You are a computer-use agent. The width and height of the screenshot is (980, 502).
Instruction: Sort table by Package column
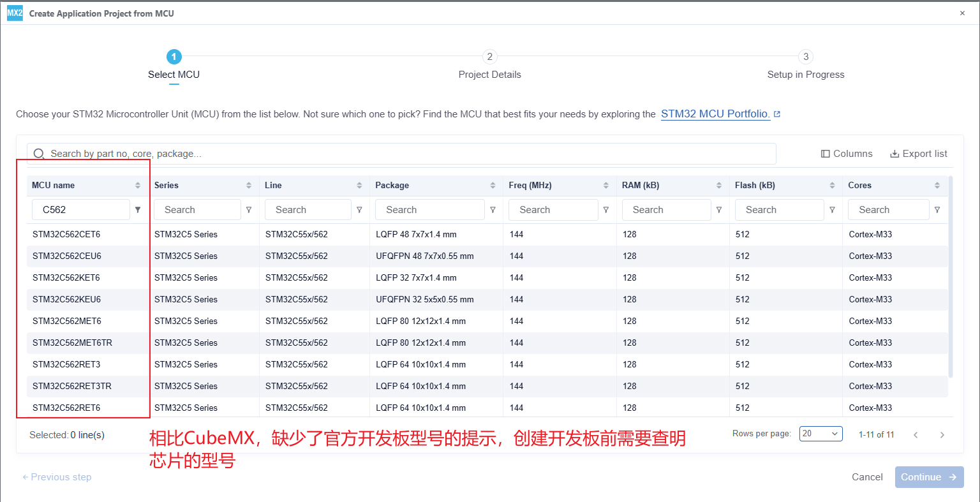pos(493,186)
